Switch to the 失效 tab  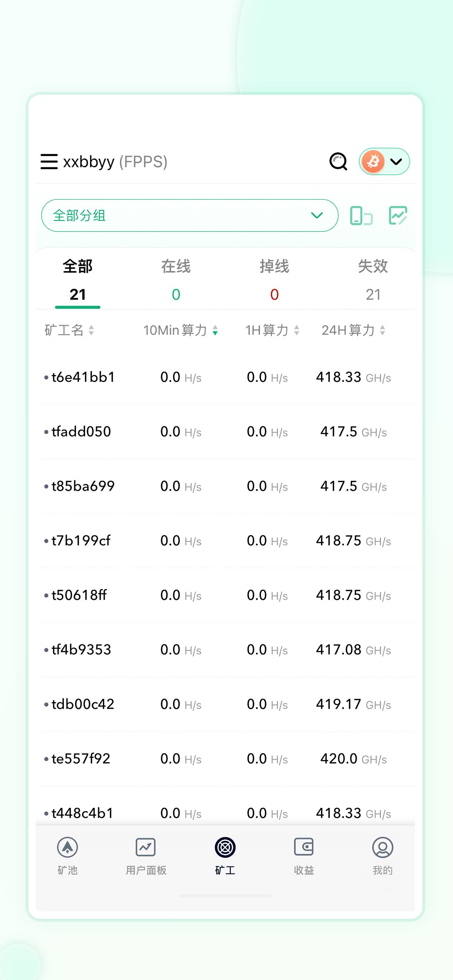point(373,280)
